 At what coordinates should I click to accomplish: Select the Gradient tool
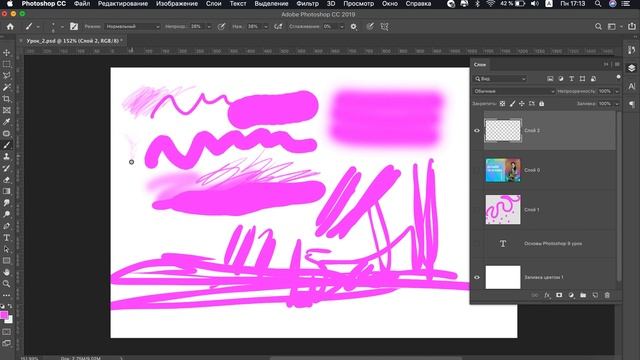(x=7, y=191)
